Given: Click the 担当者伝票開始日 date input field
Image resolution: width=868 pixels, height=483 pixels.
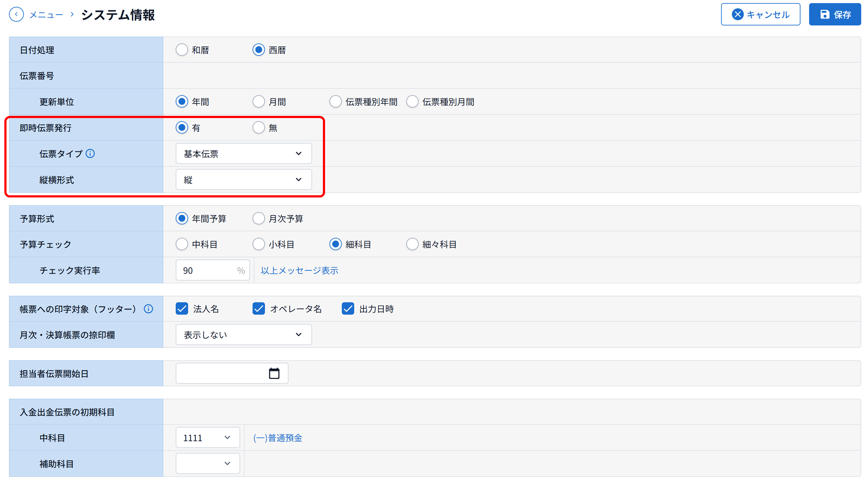Looking at the screenshot, I should (x=232, y=373).
